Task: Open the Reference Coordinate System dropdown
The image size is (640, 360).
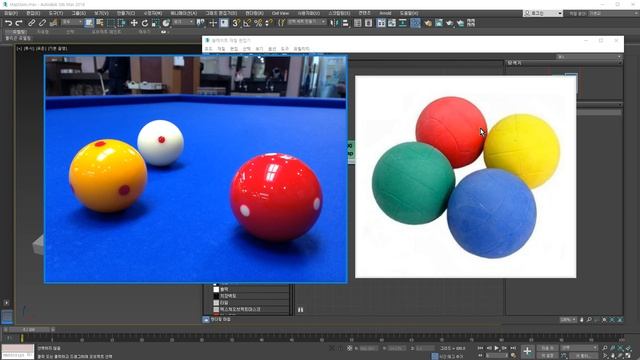Action: click(182, 22)
